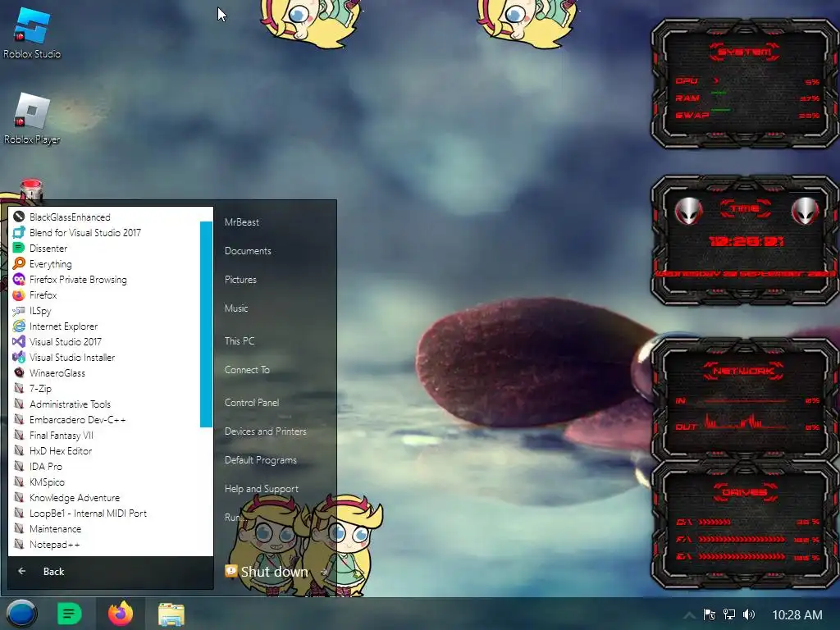
Task: Open the MrBeast user folder
Action: pos(242,221)
